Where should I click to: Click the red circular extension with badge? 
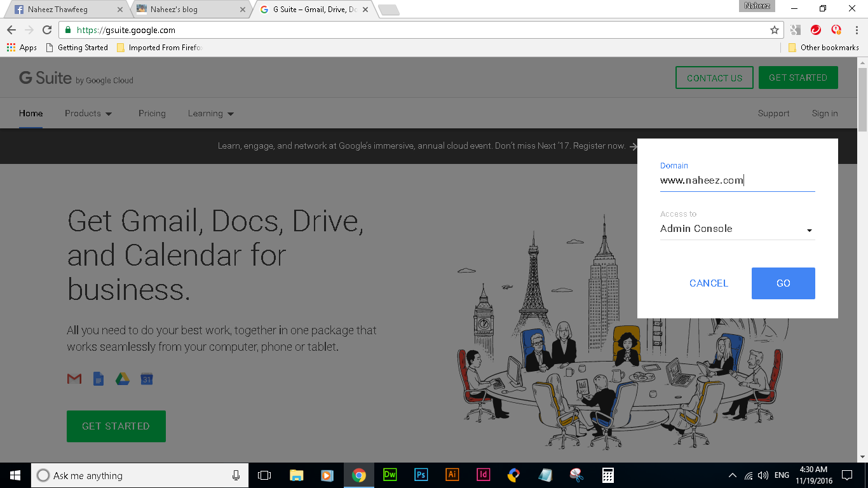836,30
